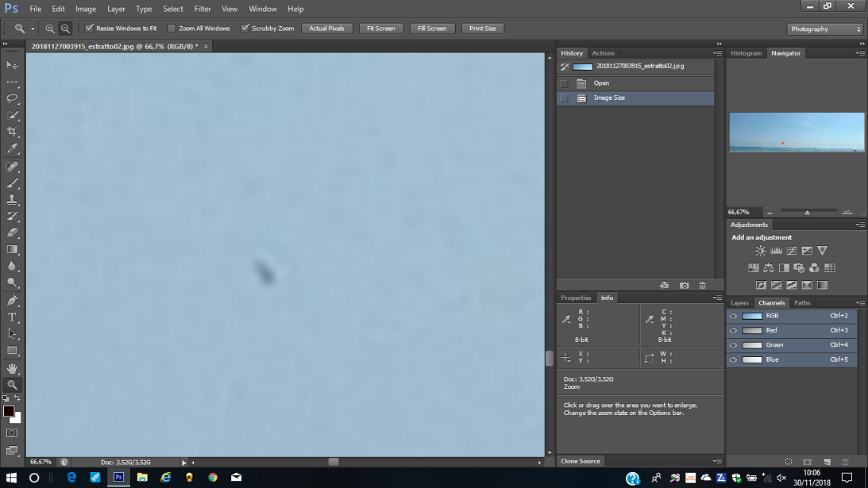Open the Filter menu
868x488 pixels.
tap(203, 9)
